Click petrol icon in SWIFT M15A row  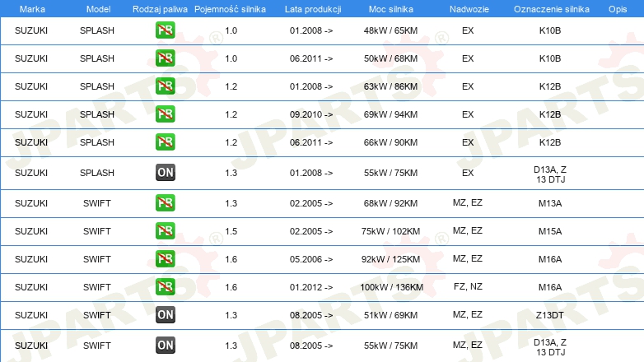(165, 231)
